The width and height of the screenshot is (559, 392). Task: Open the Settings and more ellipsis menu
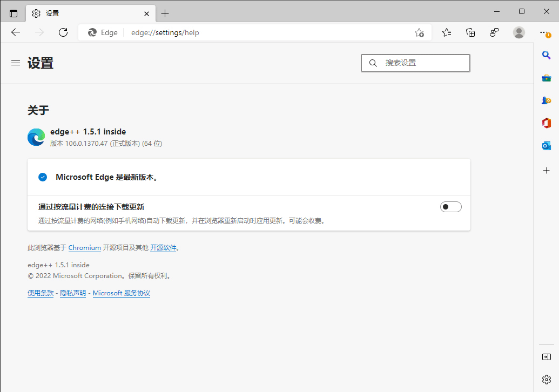[544, 33]
